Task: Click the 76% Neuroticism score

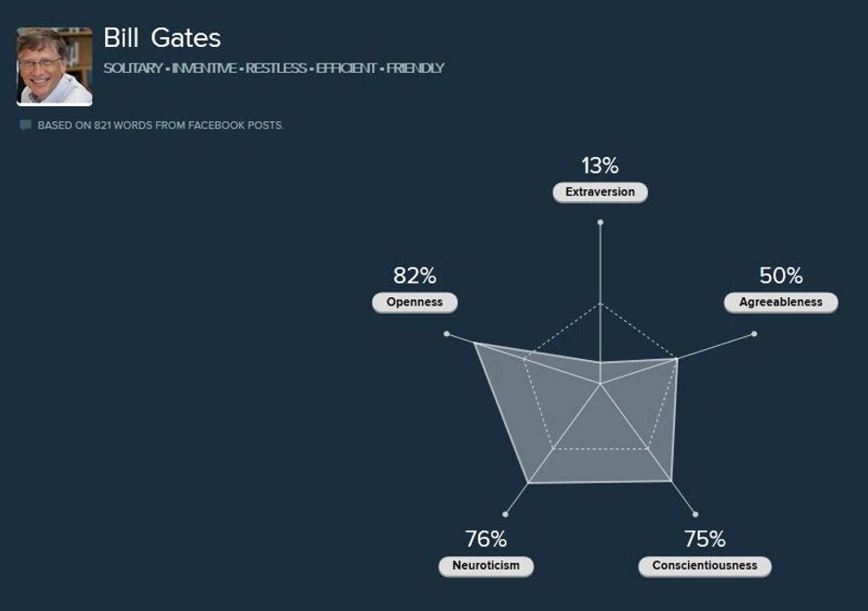Action: coord(486,539)
